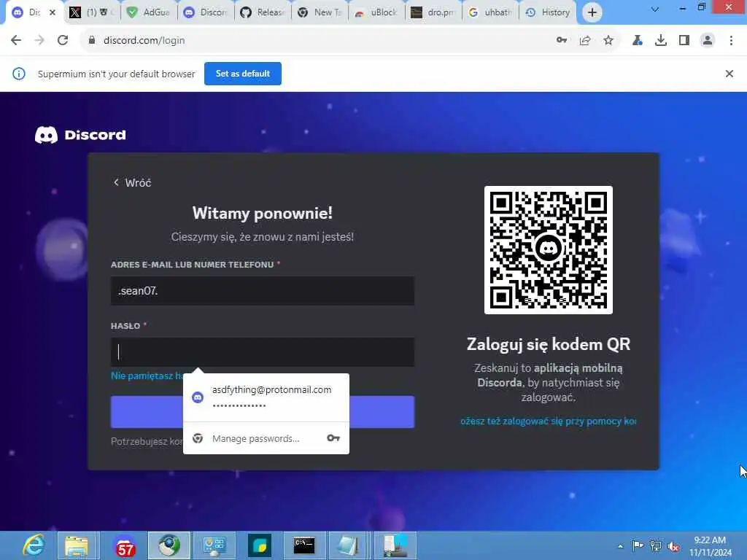
Task: Select saved asdfything@protonmail.com credential
Action: pos(266,397)
